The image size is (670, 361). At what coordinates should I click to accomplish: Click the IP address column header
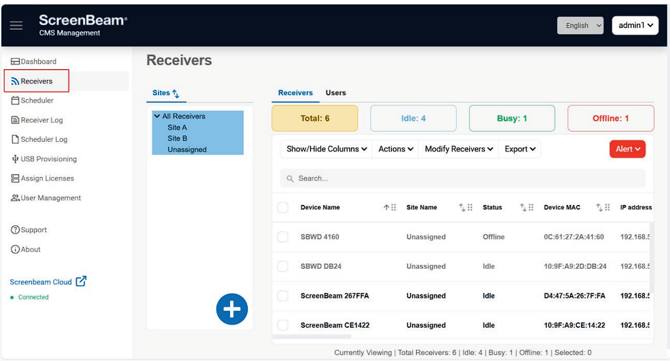[636, 208]
